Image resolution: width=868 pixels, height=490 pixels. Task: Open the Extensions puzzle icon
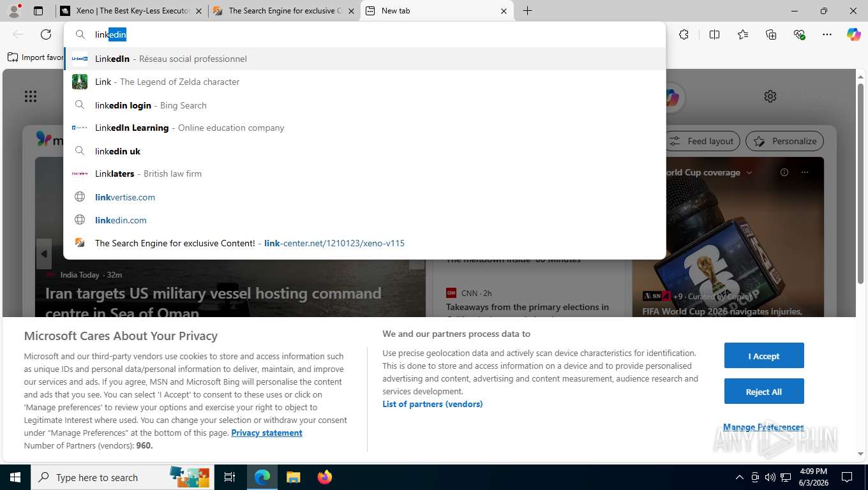pyautogui.click(x=684, y=34)
